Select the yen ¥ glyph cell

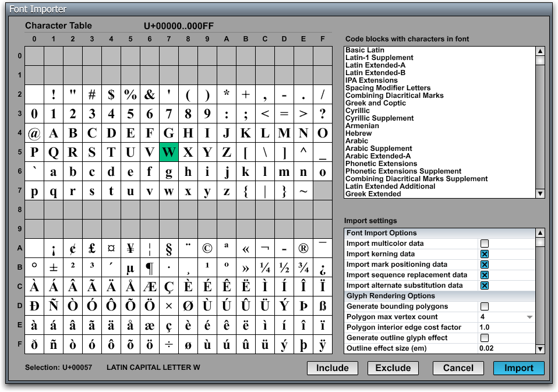coord(130,248)
